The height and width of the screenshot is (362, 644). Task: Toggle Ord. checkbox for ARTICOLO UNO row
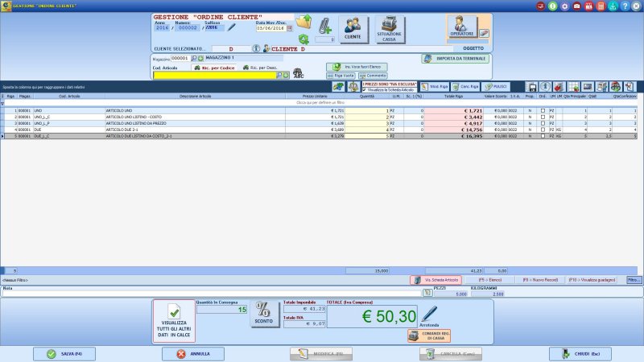coord(543,111)
